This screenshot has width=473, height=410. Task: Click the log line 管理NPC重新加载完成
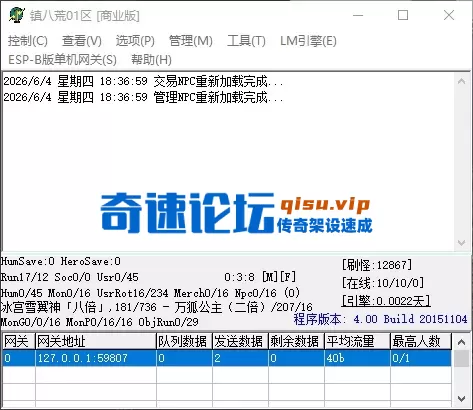pos(143,97)
